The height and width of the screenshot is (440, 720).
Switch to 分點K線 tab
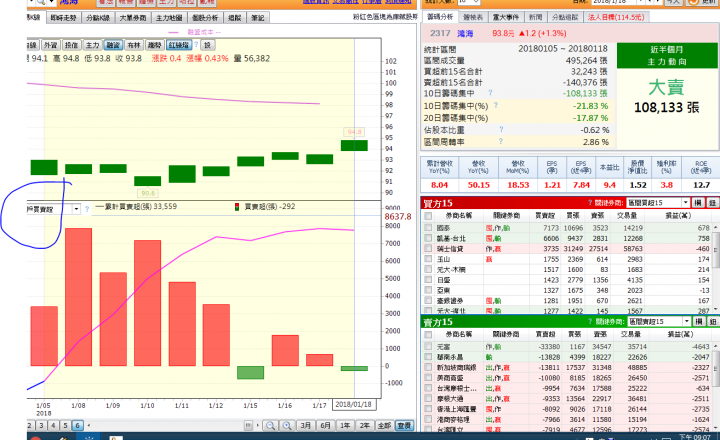pyautogui.click(x=98, y=17)
